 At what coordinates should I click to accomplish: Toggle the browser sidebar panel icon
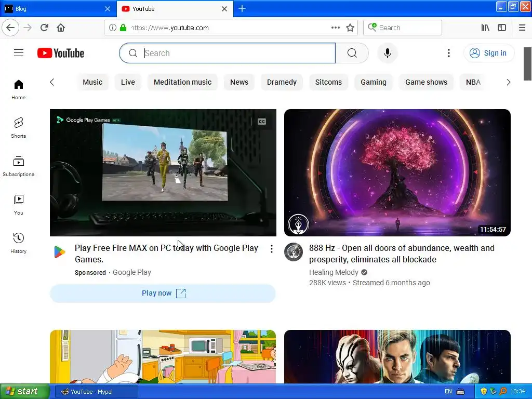502,28
